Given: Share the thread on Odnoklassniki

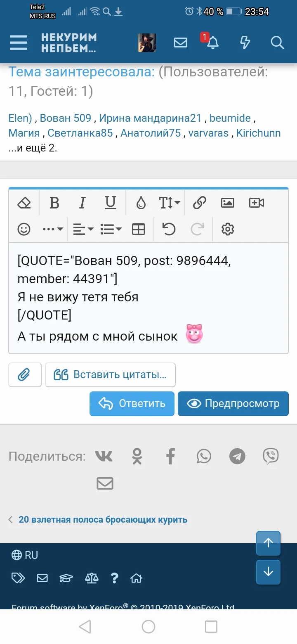Looking at the screenshot, I should 137,456.
